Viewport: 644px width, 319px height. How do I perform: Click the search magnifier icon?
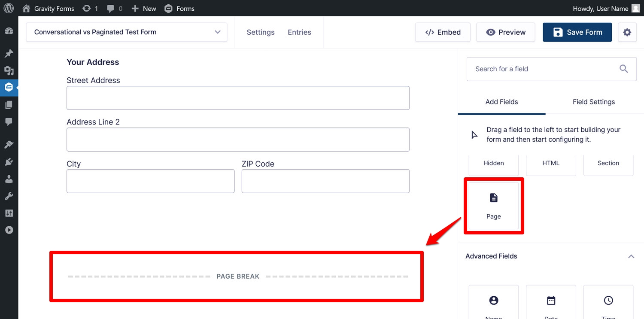[x=624, y=69]
